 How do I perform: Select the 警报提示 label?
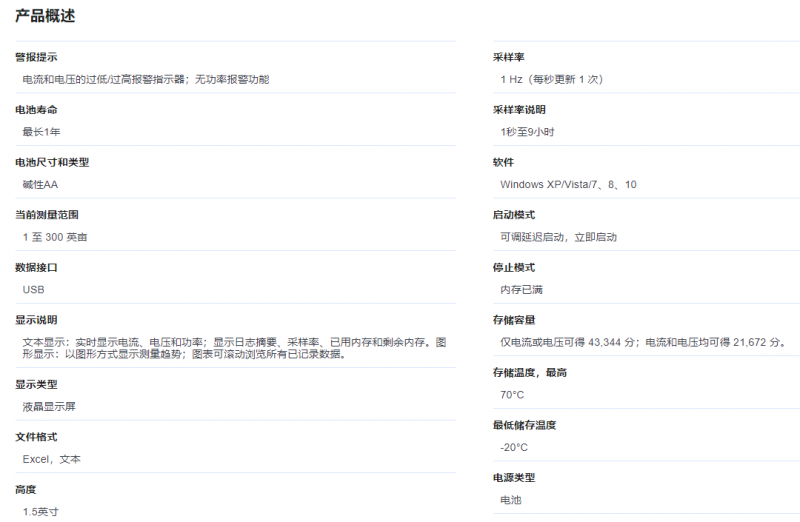pyautogui.click(x=36, y=57)
